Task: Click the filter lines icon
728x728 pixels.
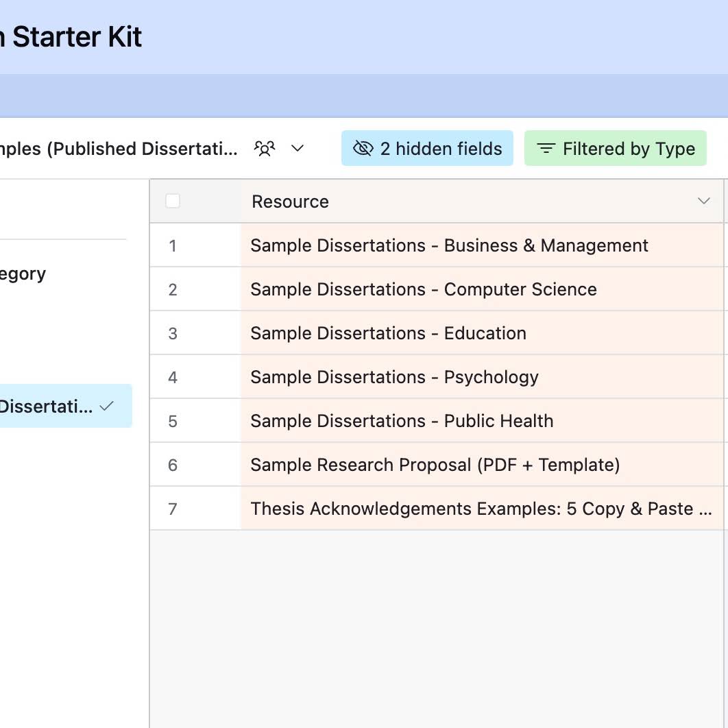Action: click(x=546, y=149)
